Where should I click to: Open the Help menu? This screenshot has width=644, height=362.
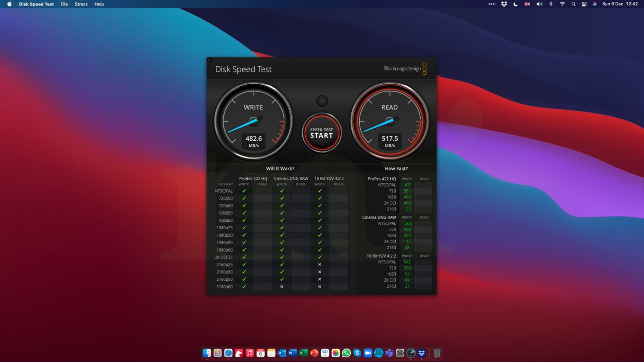point(99,4)
